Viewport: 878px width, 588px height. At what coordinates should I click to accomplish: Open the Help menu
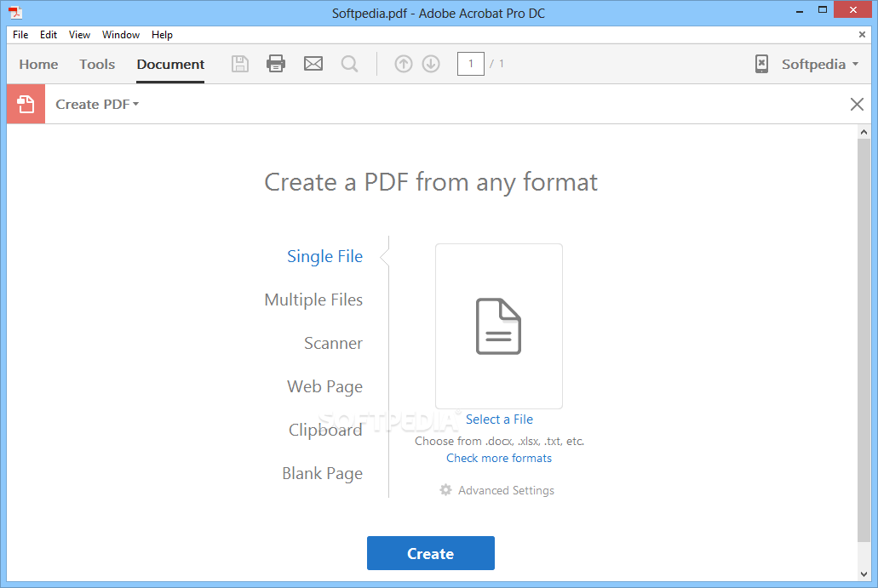click(x=162, y=35)
